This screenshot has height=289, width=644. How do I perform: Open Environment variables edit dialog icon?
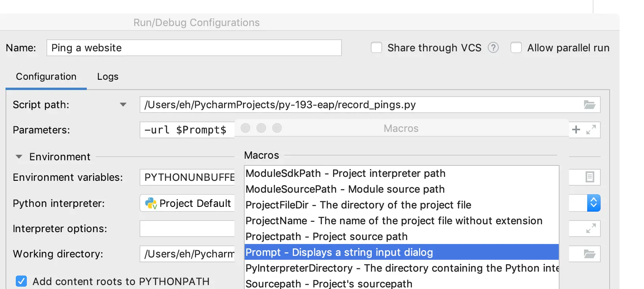[x=590, y=177]
